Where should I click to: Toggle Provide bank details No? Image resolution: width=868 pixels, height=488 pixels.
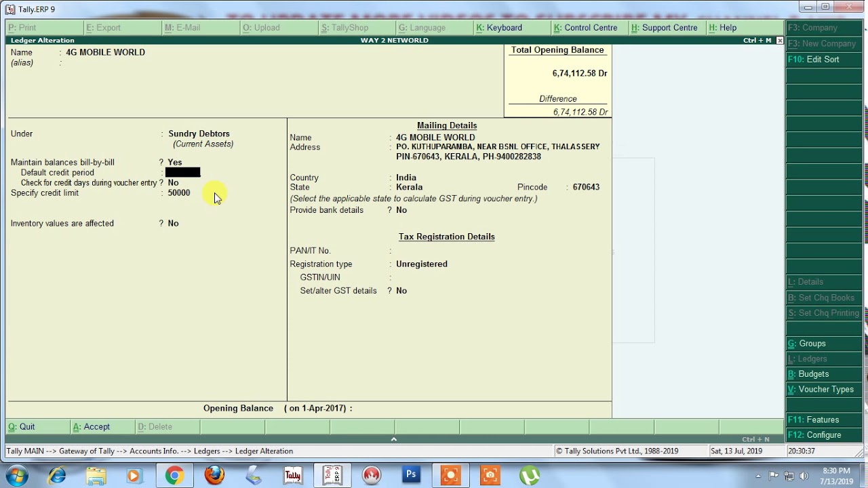[401, 210]
